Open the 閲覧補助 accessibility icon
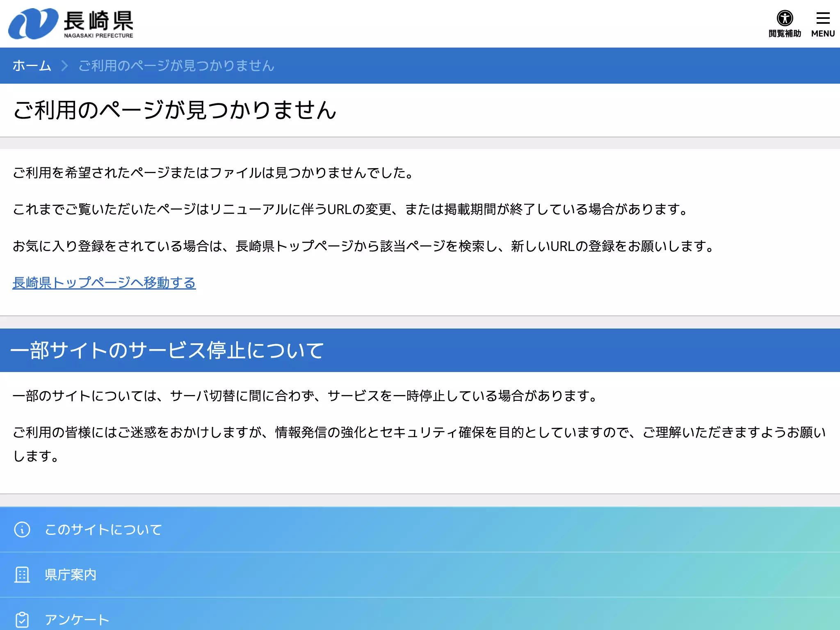This screenshot has height=630, width=840. click(785, 24)
